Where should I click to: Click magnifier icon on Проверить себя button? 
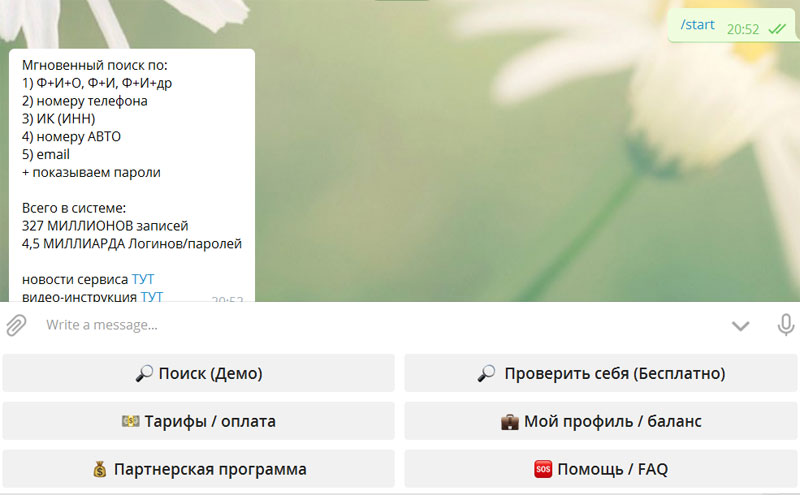pyautogui.click(x=487, y=373)
